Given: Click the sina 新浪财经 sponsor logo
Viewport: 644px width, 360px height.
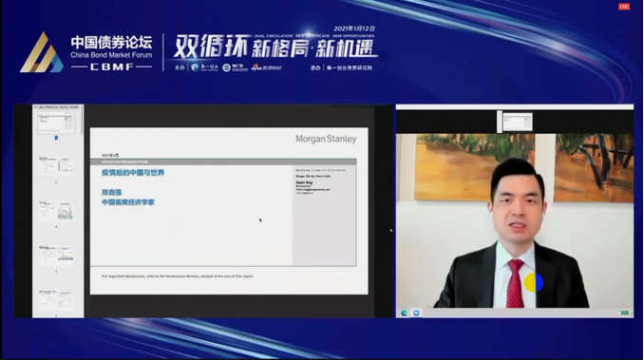Looking at the screenshot, I should point(266,67).
